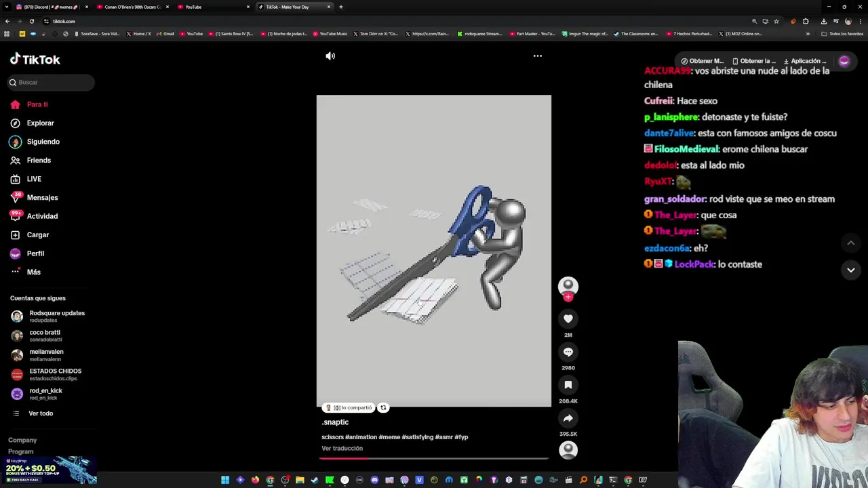Click the Obtener la... button

[x=753, y=61]
